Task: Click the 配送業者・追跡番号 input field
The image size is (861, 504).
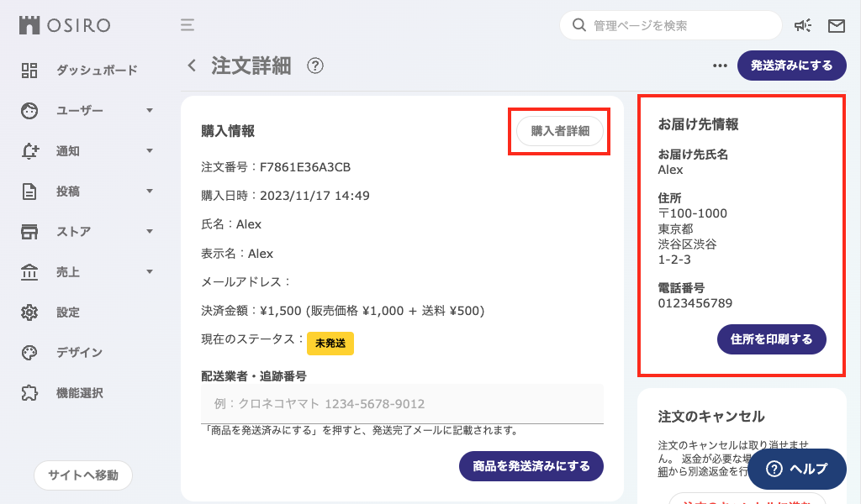Action: pos(402,404)
